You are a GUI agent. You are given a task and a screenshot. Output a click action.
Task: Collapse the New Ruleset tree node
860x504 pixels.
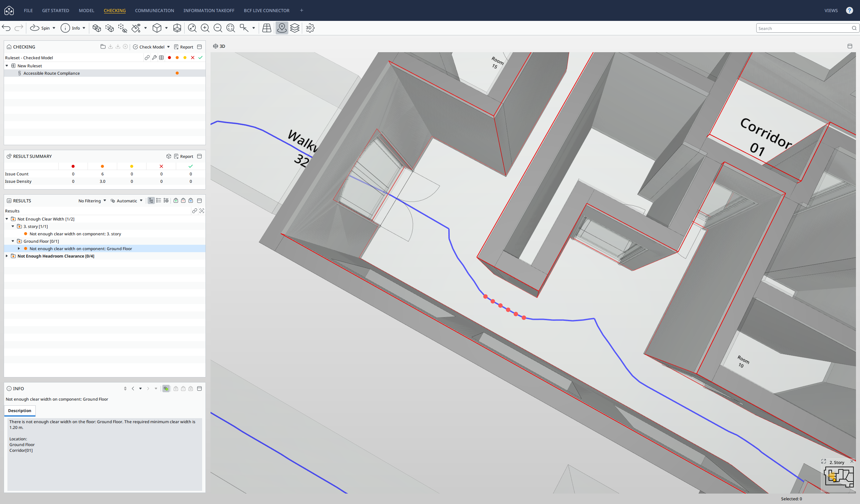7,66
